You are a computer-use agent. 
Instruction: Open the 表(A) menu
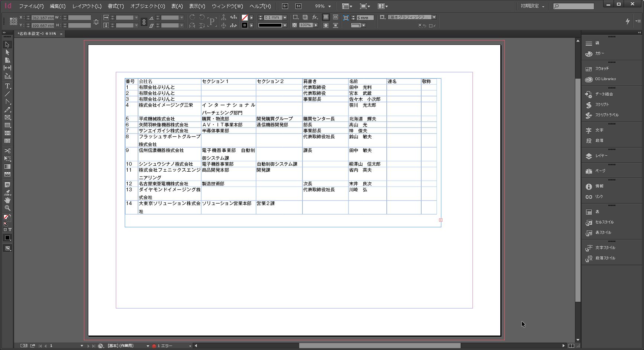click(x=177, y=6)
